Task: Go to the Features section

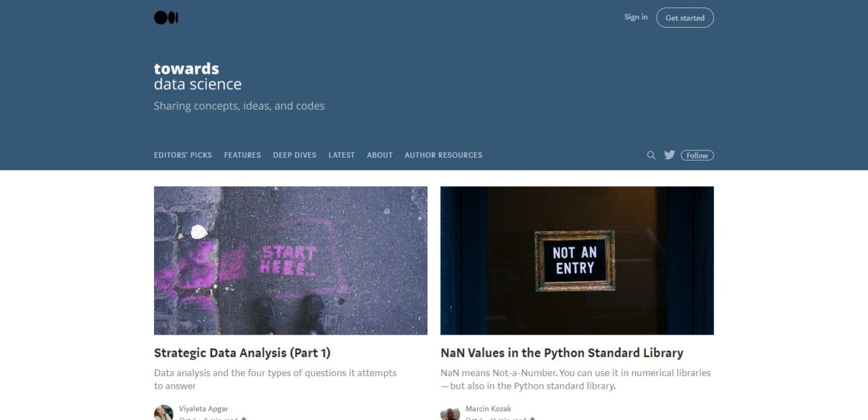Action: (243, 155)
